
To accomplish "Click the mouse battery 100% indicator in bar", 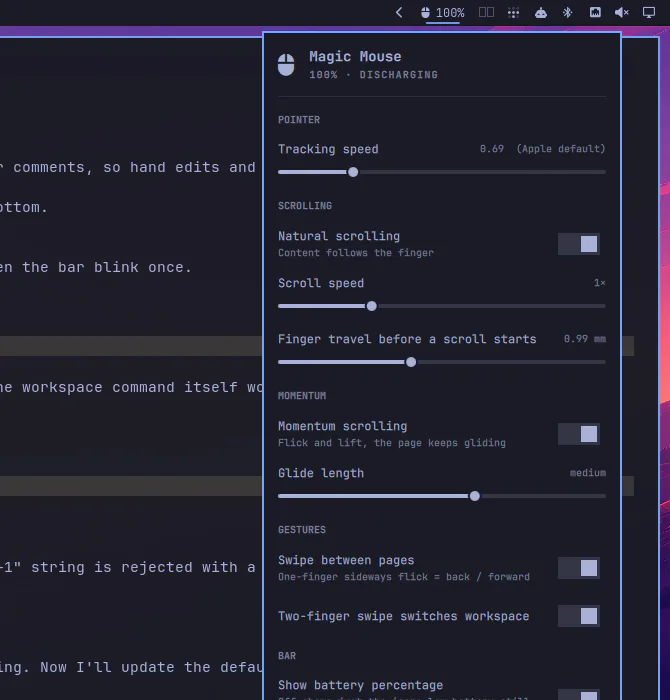I will pos(442,12).
